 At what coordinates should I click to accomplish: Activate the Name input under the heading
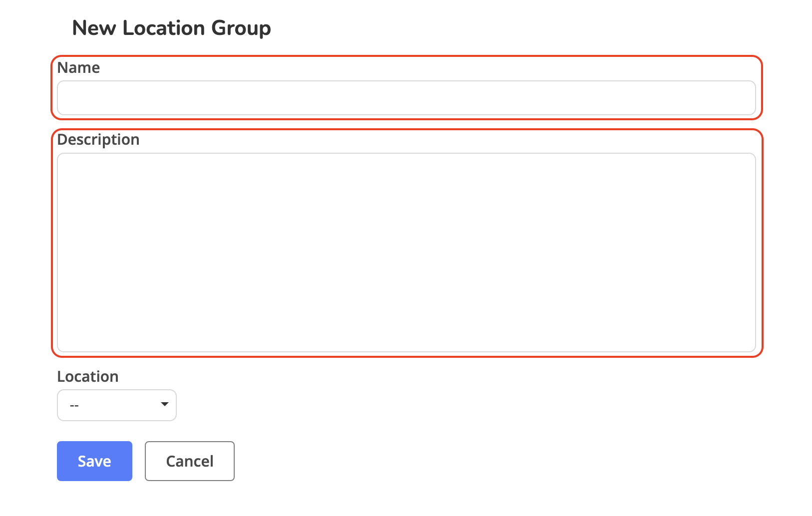pos(406,98)
